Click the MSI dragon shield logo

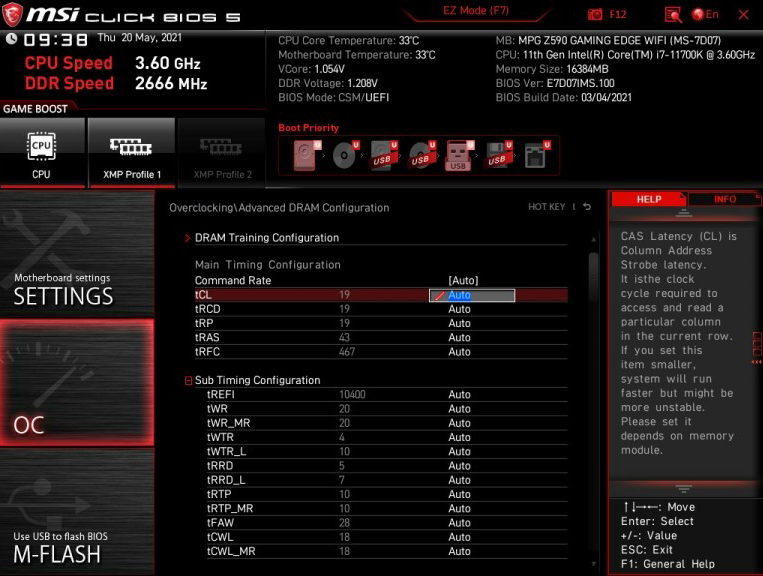pyautogui.click(x=12, y=14)
